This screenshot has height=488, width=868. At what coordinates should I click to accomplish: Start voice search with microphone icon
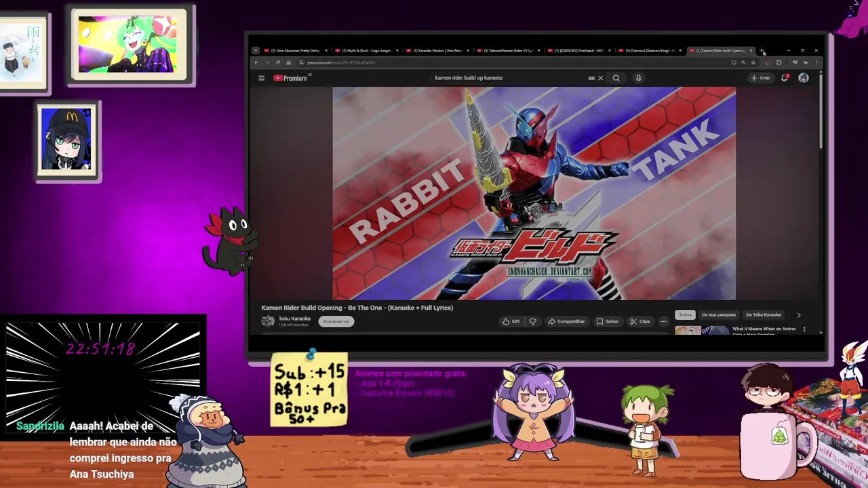point(638,78)
